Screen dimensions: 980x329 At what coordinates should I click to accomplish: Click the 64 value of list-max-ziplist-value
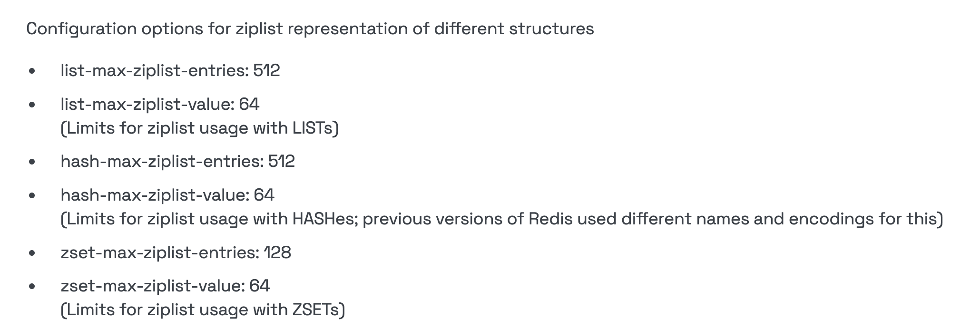click(249, 104)
